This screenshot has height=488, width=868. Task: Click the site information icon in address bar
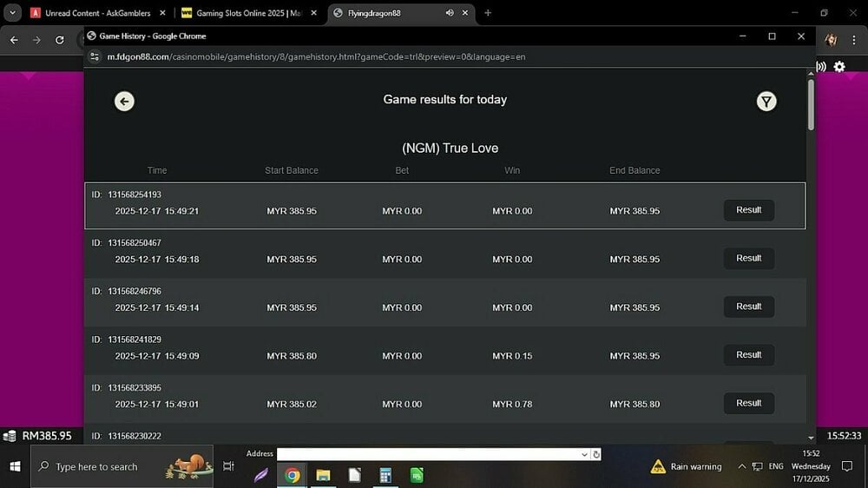click(95, 56)
